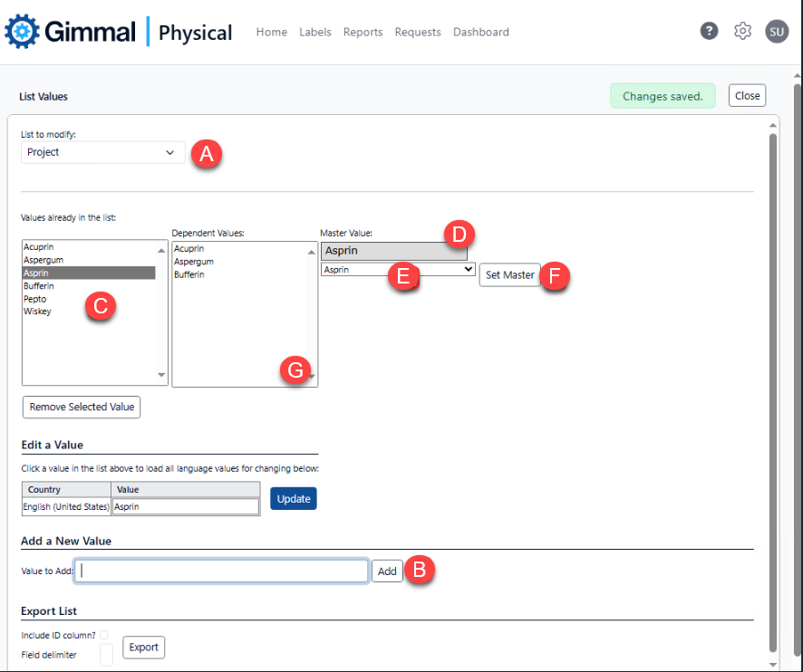Click the Gimmal gear logo
Image resolution: width=803 pixels, height=672 pixels.
pyautogui.click(x=23, y=32)
